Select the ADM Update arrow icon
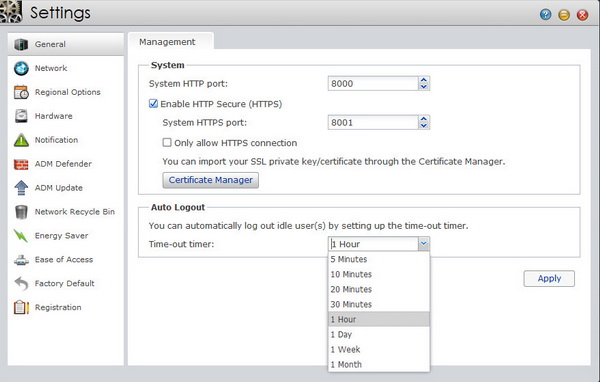Image resolution: width=600 pixels, height=382 pixels. [x=21, y=188]
